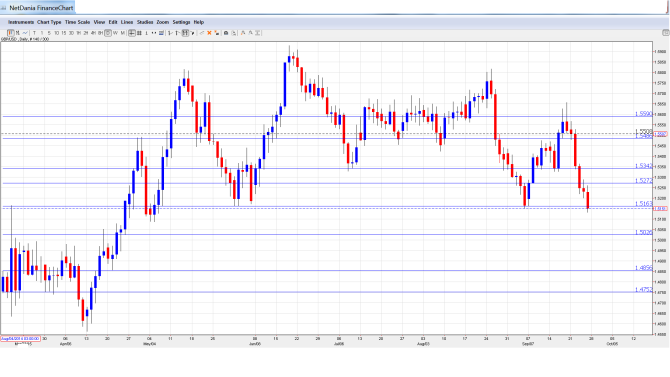Open the Time Scale menu
The height and width of the screenshot is (377, 670).
click(x=77, y=22)
